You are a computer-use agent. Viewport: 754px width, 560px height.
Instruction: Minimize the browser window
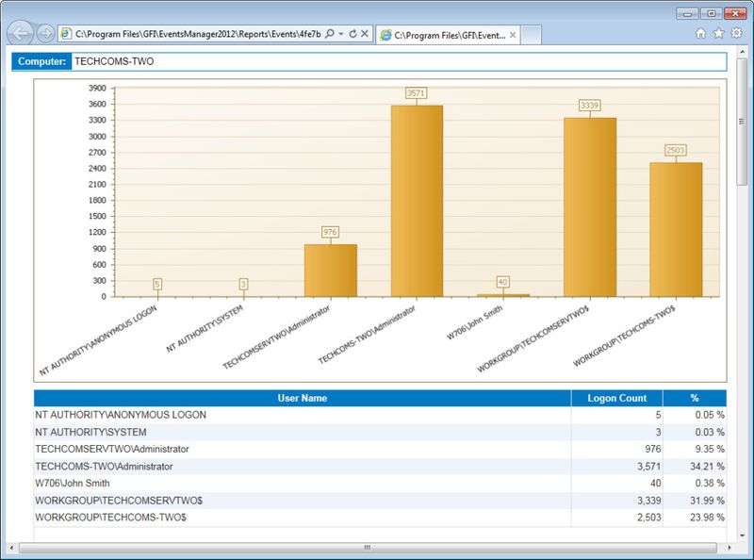pos(687,13)
